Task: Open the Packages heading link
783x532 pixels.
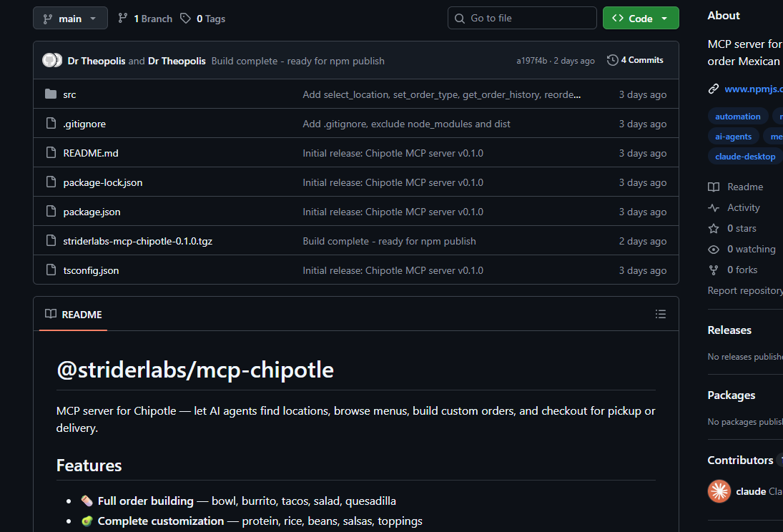Action: click(732, 395)
